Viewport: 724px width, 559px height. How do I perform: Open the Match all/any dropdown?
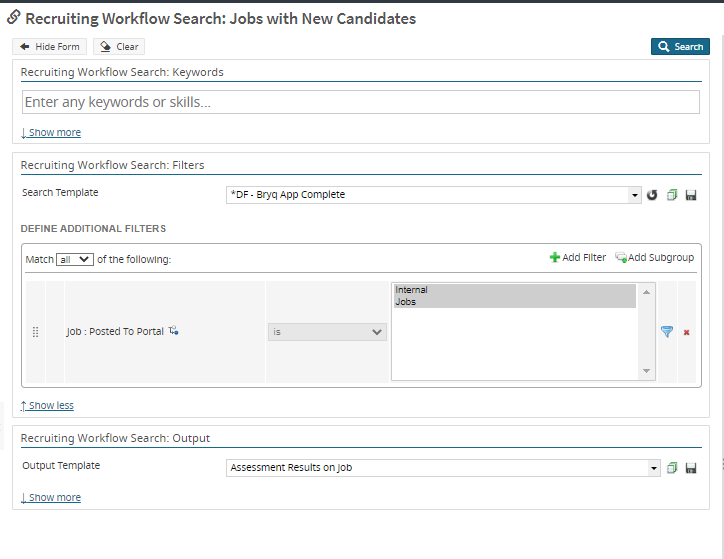point(74,259)
